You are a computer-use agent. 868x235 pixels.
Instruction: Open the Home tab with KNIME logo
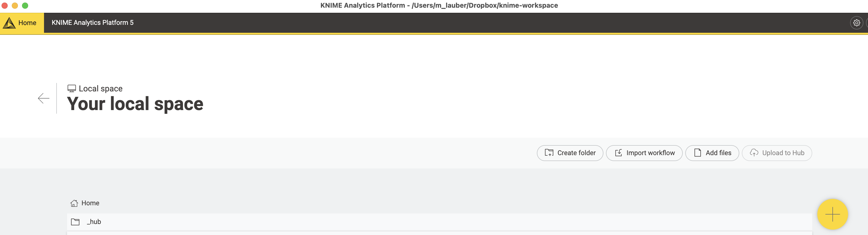(x=22, y=23)
